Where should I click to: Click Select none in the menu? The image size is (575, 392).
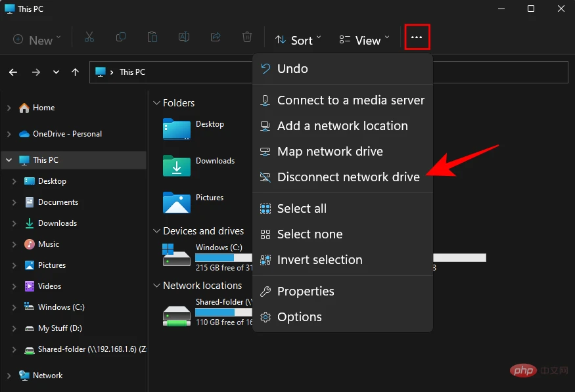(342, 234)
